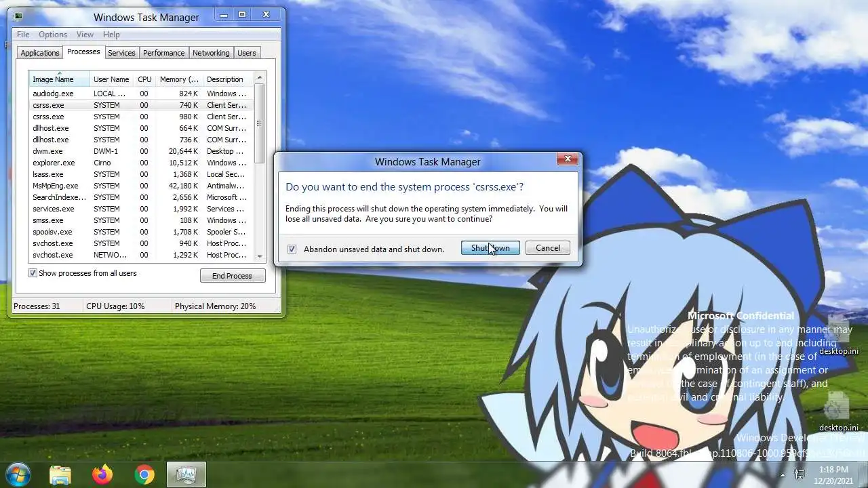868x488 pixels.
Task: Sort by the Memory column header
Action: (x=179, y=79)
